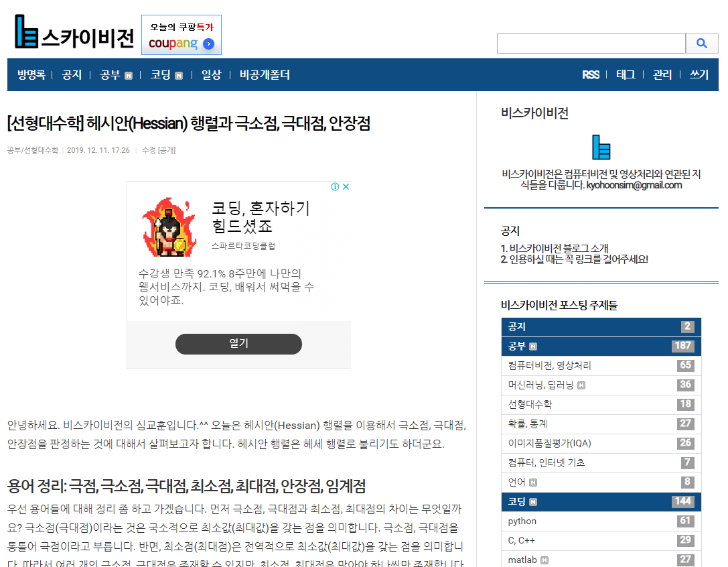This screenshot has width=728, height=567.
Task: Select the 컴퓨터, 인터넷 기초 subcategory
Action: point(601,463)
